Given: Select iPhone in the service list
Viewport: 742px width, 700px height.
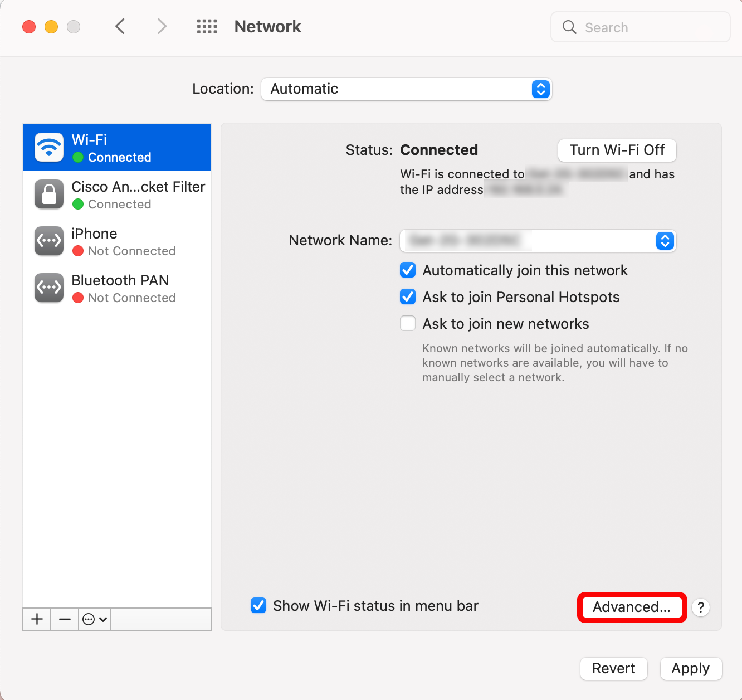Looking at the screenshot, I should [117, 241].
